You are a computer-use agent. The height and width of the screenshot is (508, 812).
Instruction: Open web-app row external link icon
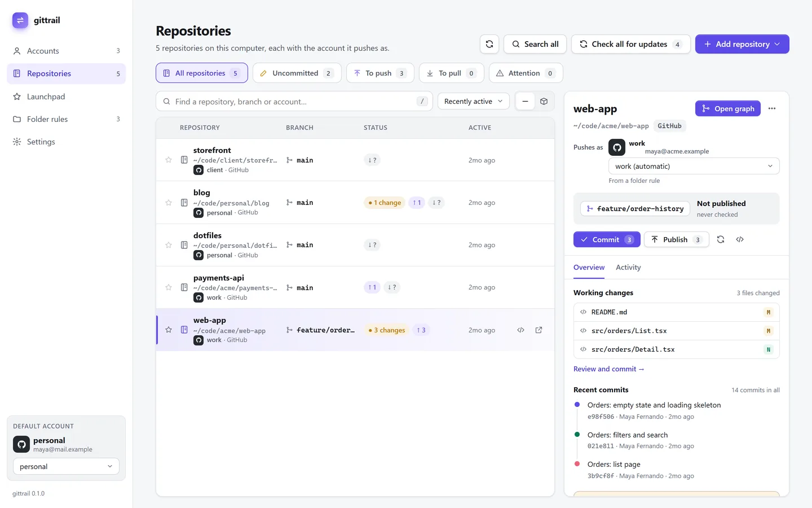[x=539, y=330]
